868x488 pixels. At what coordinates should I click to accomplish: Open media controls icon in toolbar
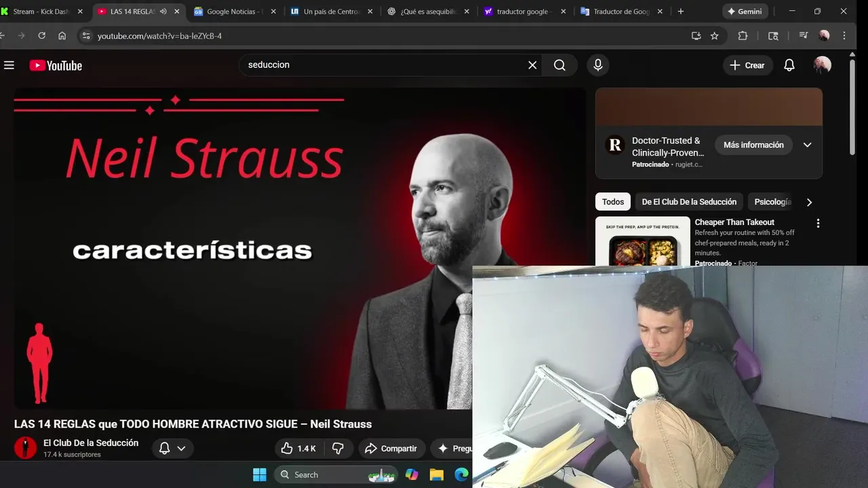804,36
